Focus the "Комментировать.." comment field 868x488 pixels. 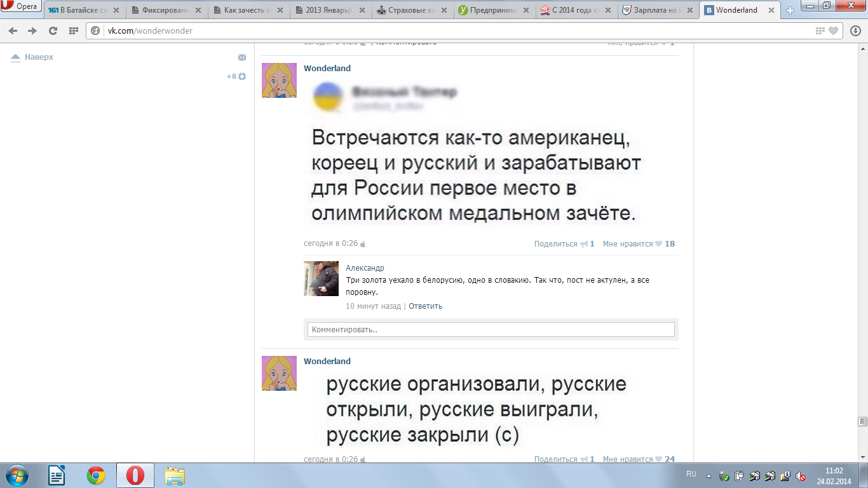click(x=491, y=330)
